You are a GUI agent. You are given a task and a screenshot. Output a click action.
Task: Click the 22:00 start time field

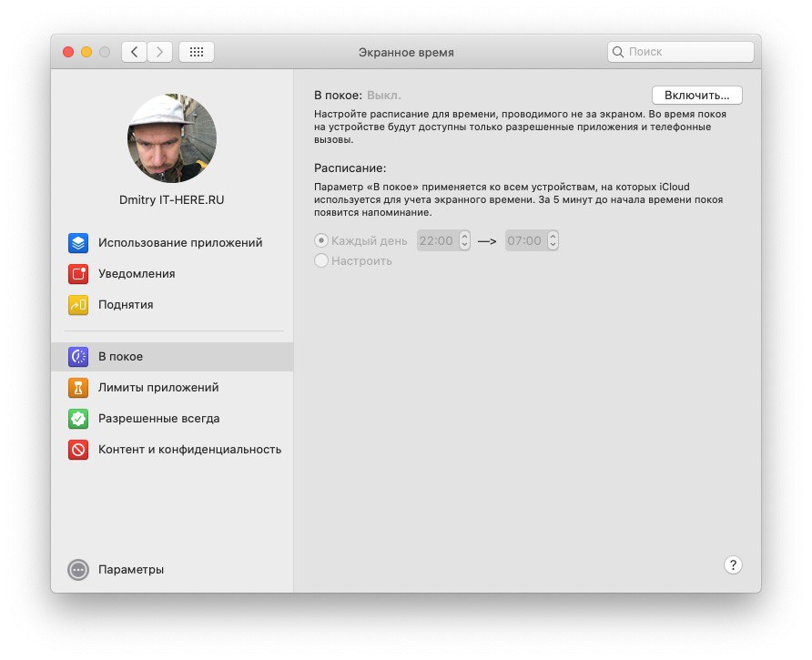click(436, 241)
